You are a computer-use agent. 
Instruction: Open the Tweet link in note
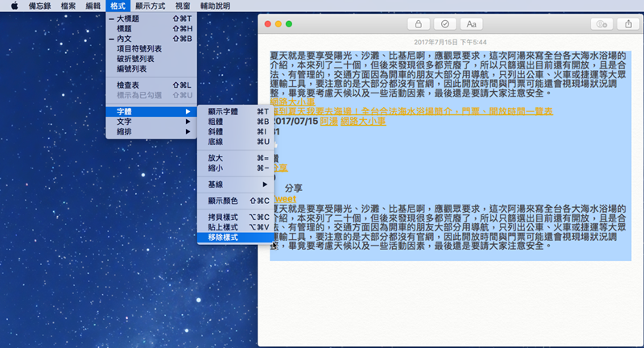coord(285,199)
